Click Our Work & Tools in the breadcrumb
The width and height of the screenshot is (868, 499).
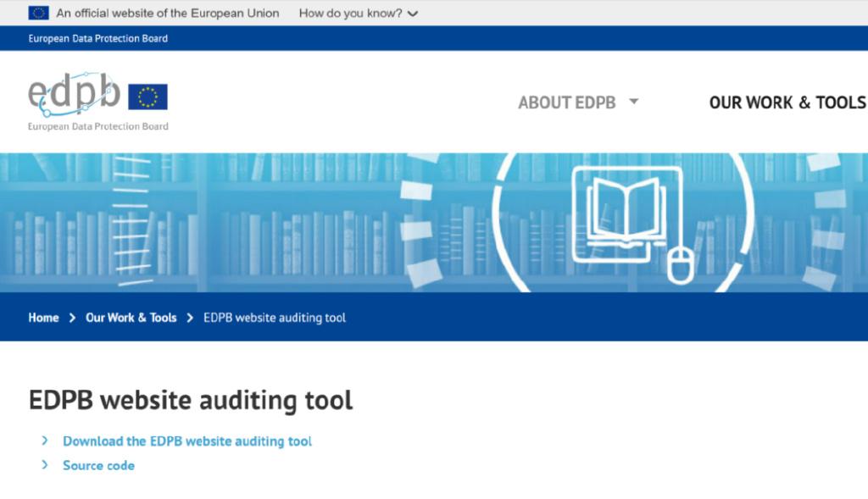pyautogui.click(x=131, y=317)
